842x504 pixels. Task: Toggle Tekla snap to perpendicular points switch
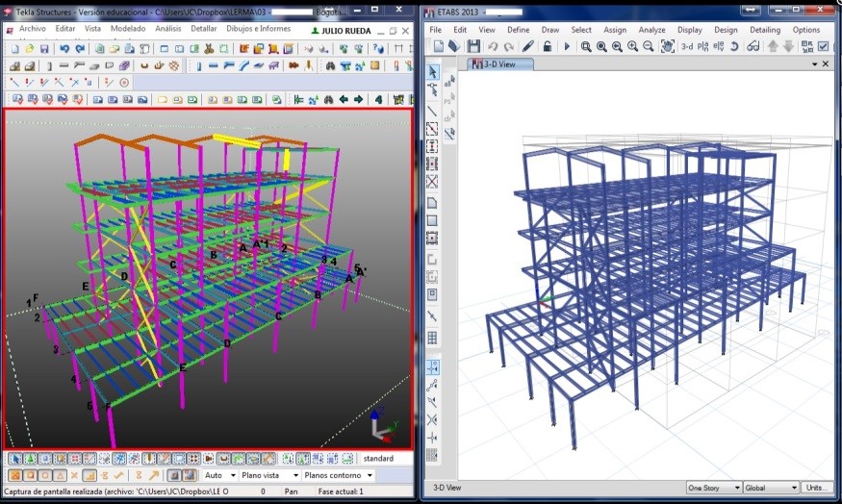pos(89,475)
